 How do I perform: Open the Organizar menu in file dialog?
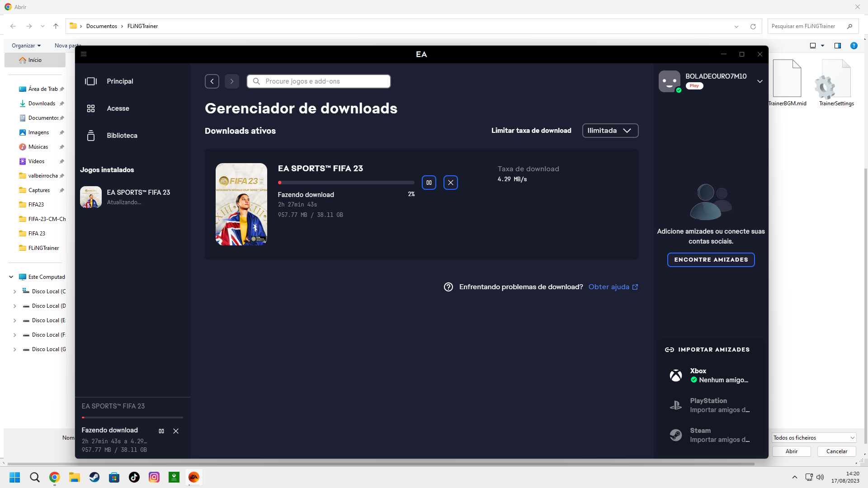coord(26,46)
